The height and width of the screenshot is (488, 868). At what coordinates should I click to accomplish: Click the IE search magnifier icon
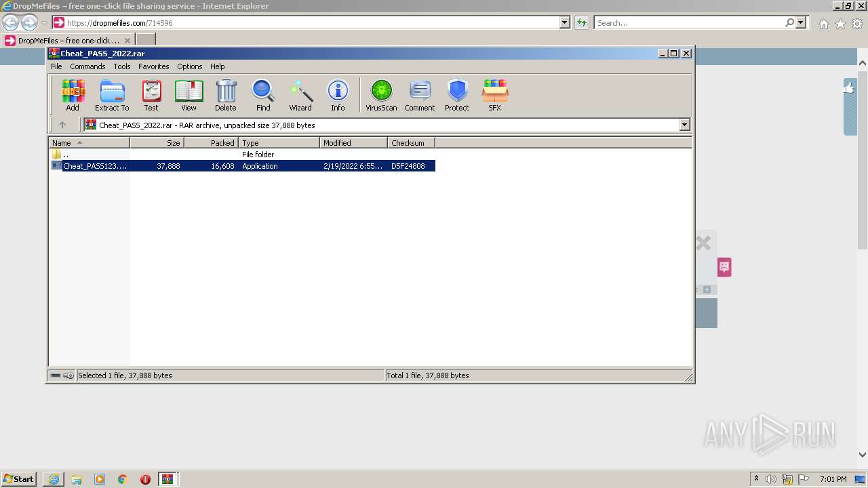click(789, 22)
